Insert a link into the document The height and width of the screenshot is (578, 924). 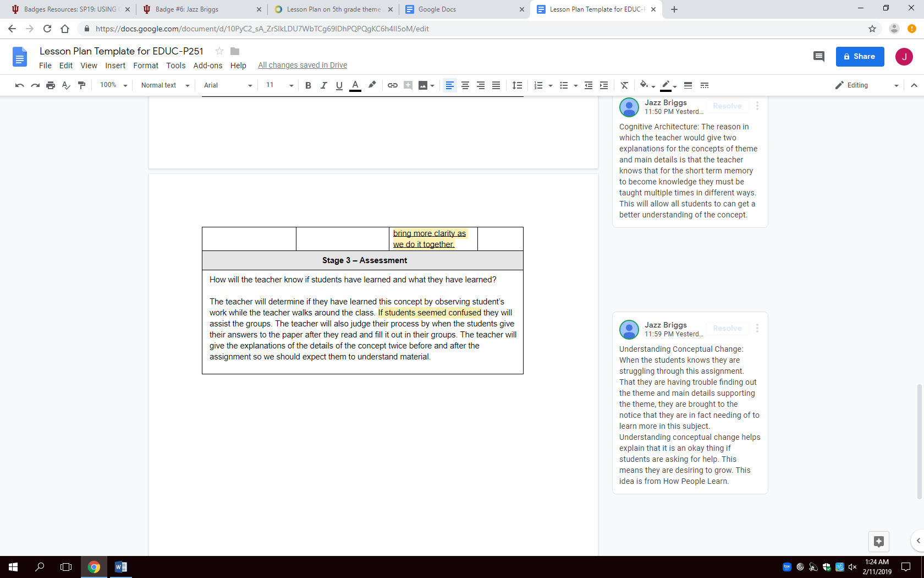click(x=392, y=85)
